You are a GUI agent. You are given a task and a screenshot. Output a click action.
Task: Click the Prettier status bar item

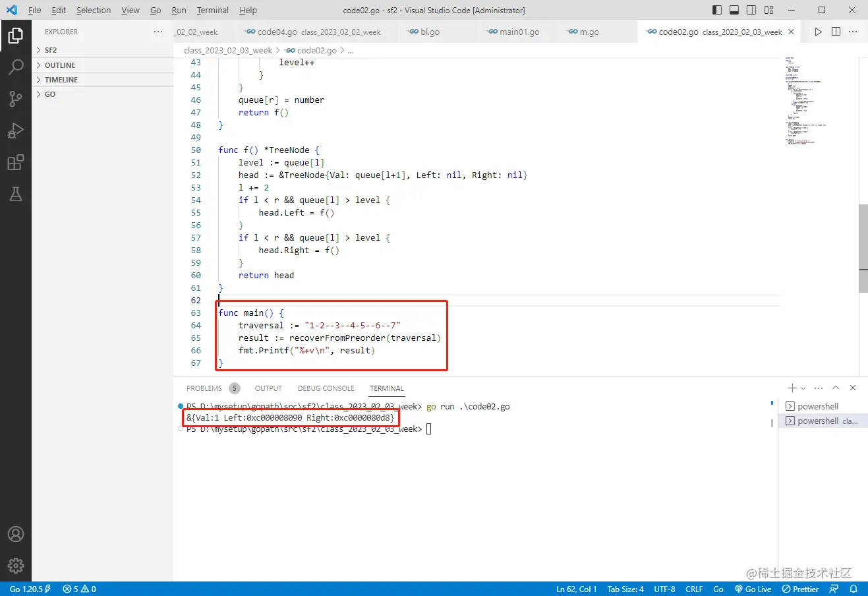(800, 589)
